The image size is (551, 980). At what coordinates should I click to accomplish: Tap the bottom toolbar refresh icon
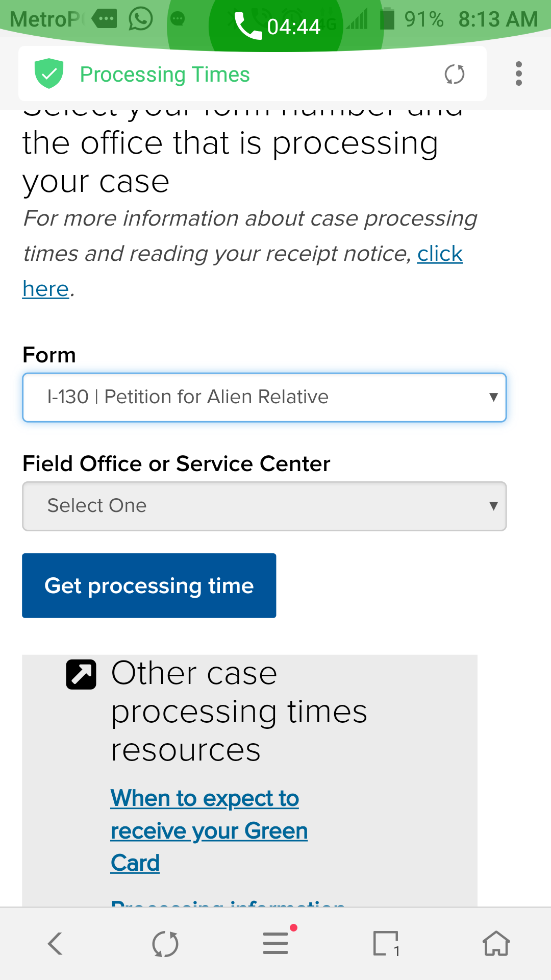(x=165, y=944)
